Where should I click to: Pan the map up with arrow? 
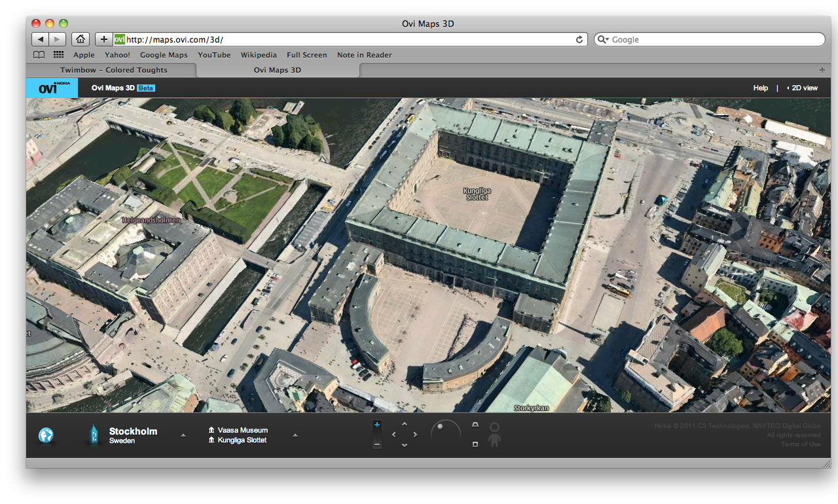[x=404, y=423]
